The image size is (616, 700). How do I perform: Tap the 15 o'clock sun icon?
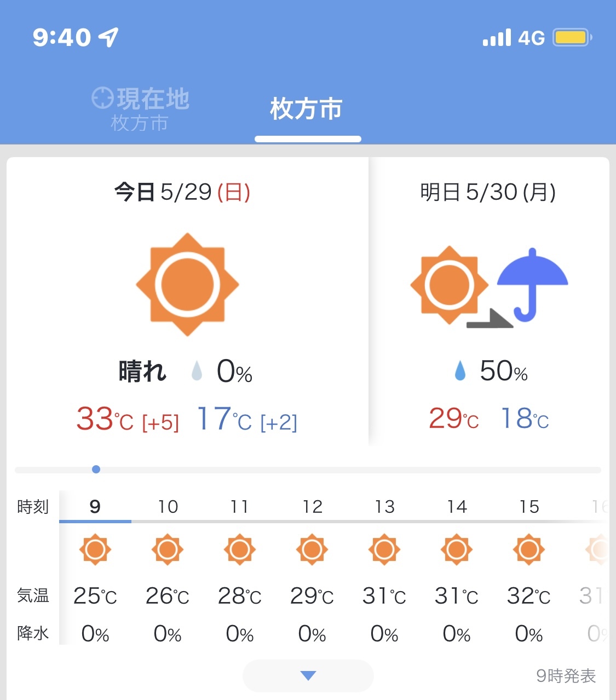pyautogui.click(x=529, y=549)
